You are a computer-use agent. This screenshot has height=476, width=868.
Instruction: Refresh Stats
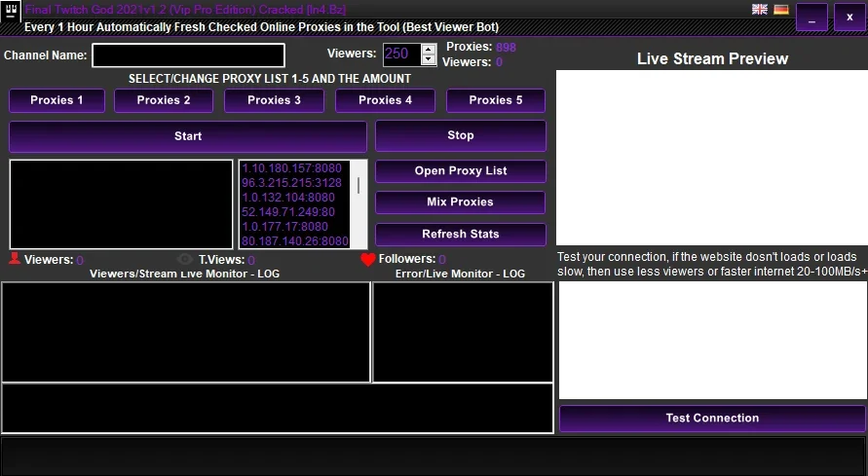(x=461, y=234)
